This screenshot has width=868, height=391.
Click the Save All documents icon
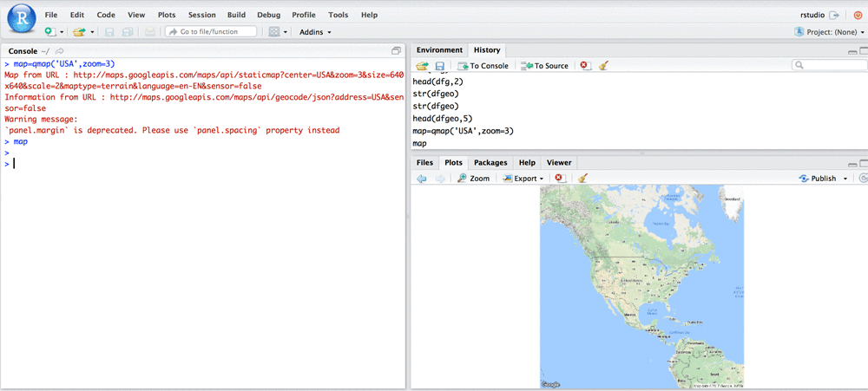(128, 32)
